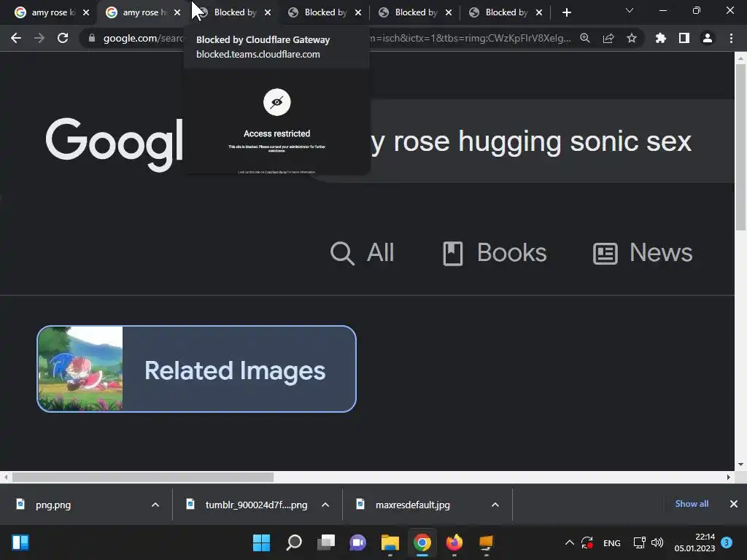Click the Related Images thumbnail picture

pos(80,369)
